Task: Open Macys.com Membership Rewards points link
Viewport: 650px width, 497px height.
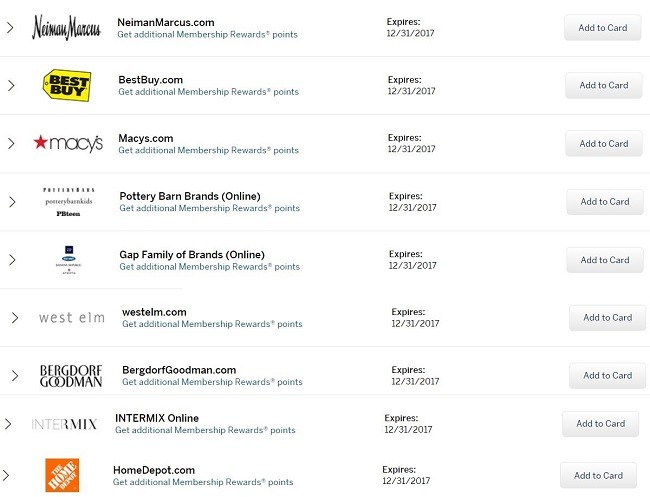Action: [209, 150]
